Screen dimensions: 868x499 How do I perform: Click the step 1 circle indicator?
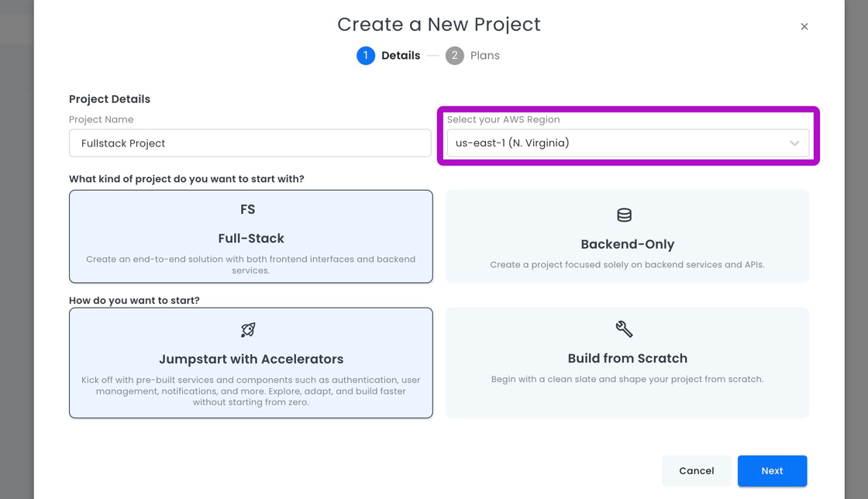[366, 56]
